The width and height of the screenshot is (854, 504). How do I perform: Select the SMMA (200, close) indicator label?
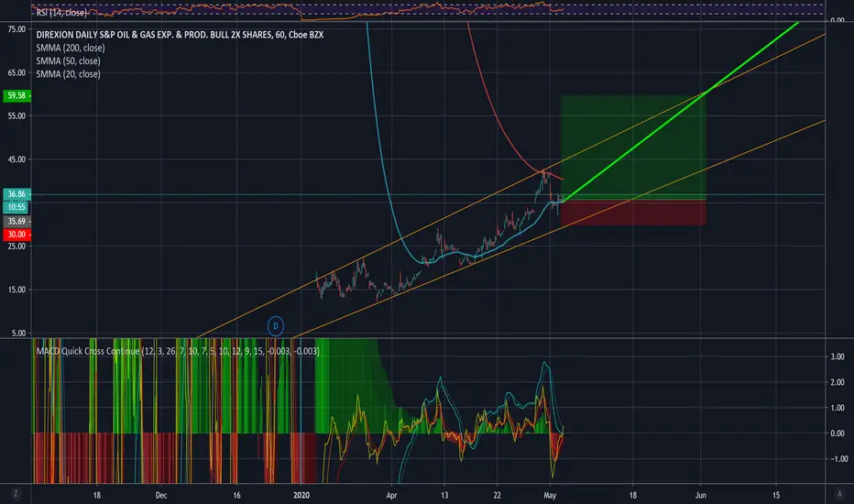(71, 48)
